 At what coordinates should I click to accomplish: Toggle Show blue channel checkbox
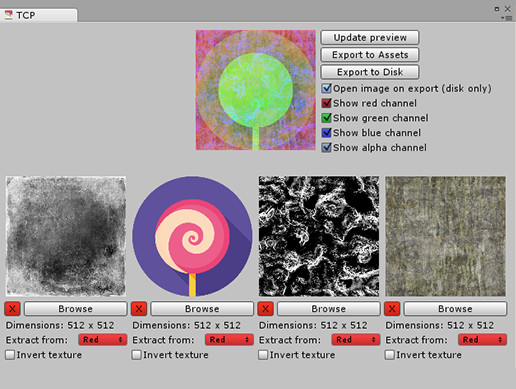[327, 133]
